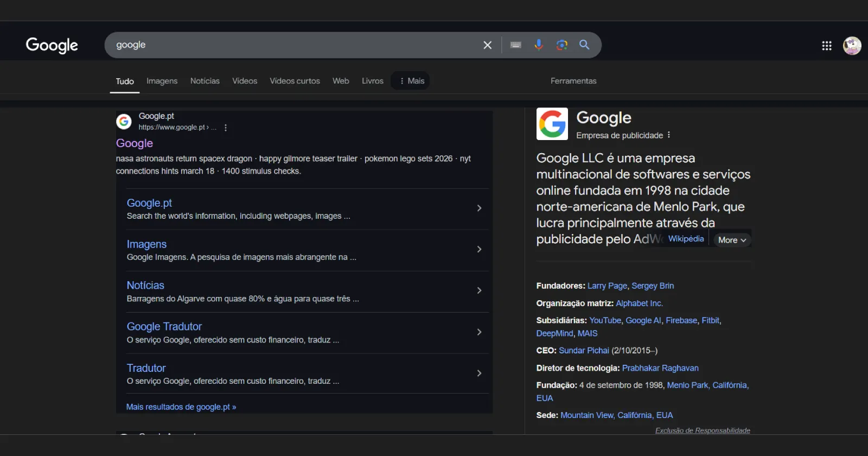Click the Google G logo thumbnail
This screenshot has height=456, width=868.
[552, 124]
